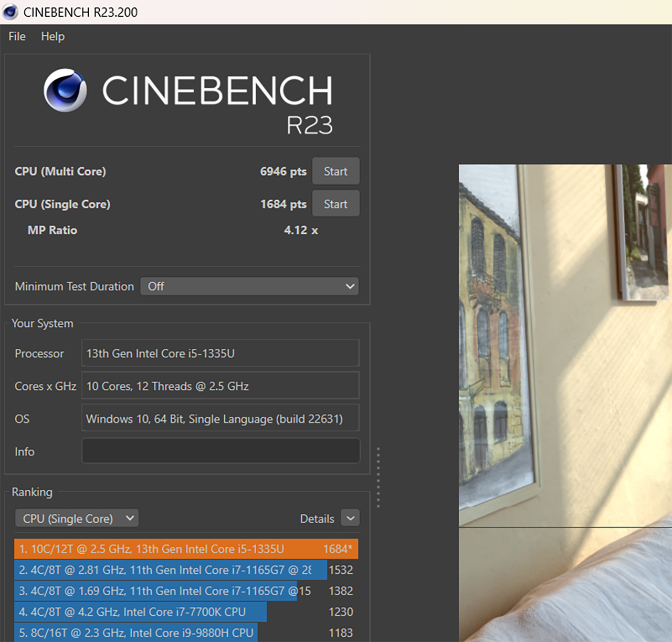Select the i7-7700K ranking entry
Viewport: 672px width, 642px height.
(x=186, y=612)
